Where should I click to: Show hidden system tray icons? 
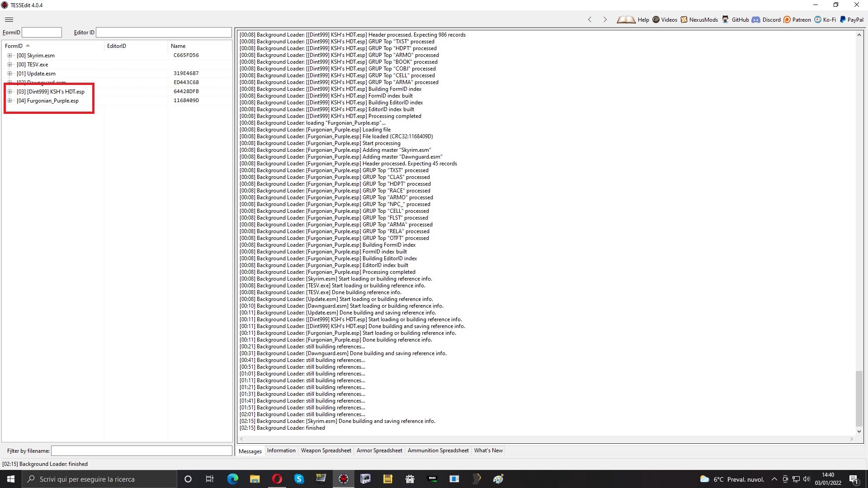pyautogui.click(x=774, y=479)
